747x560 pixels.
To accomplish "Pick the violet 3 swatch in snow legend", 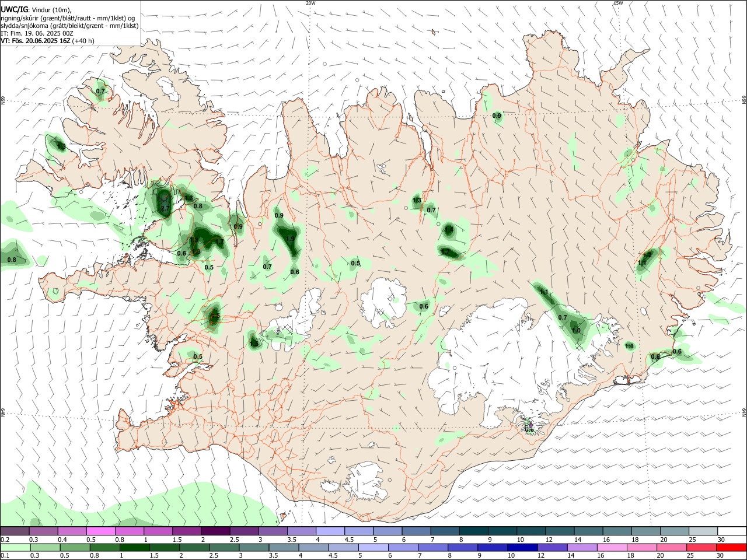I will coord(273,531).
